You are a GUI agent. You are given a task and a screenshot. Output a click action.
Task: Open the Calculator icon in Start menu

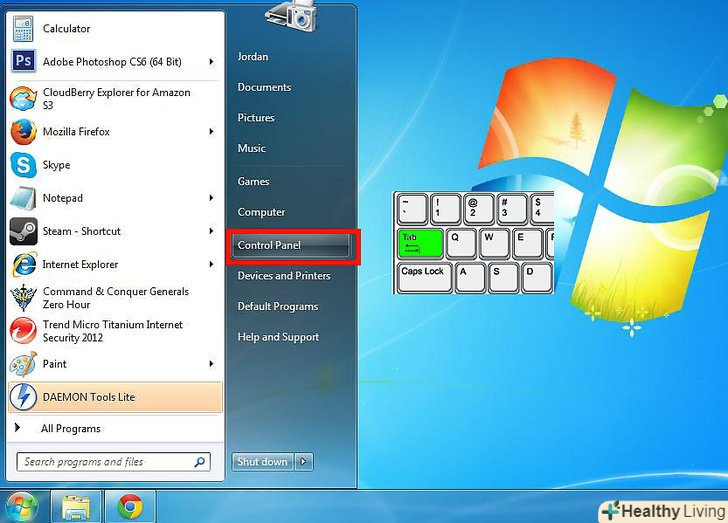[x=23, y=29]
